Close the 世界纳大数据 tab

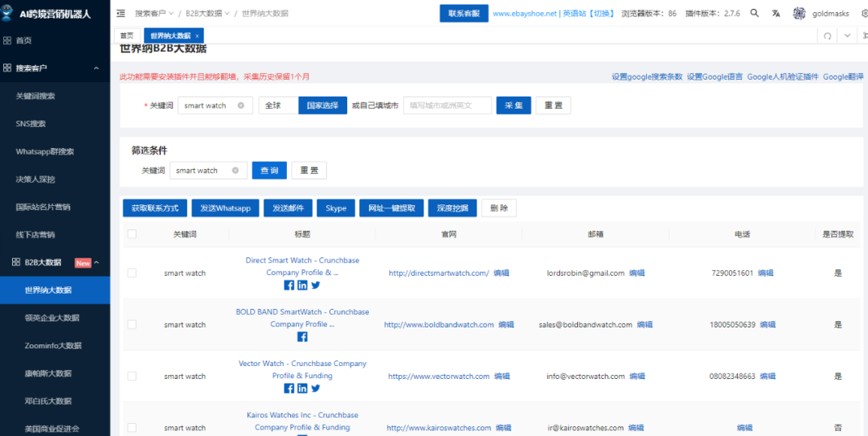click(197, 35)
